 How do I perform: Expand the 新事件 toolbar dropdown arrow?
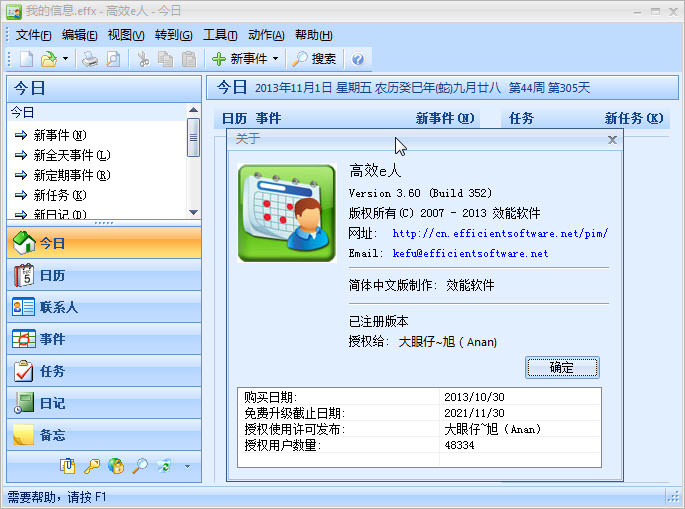(x=275, y=59)
